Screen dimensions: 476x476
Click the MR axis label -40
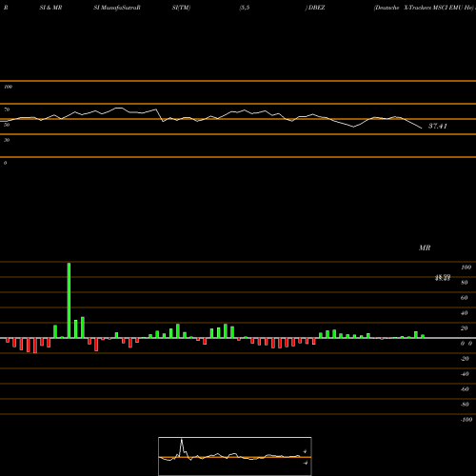point(465,374)
